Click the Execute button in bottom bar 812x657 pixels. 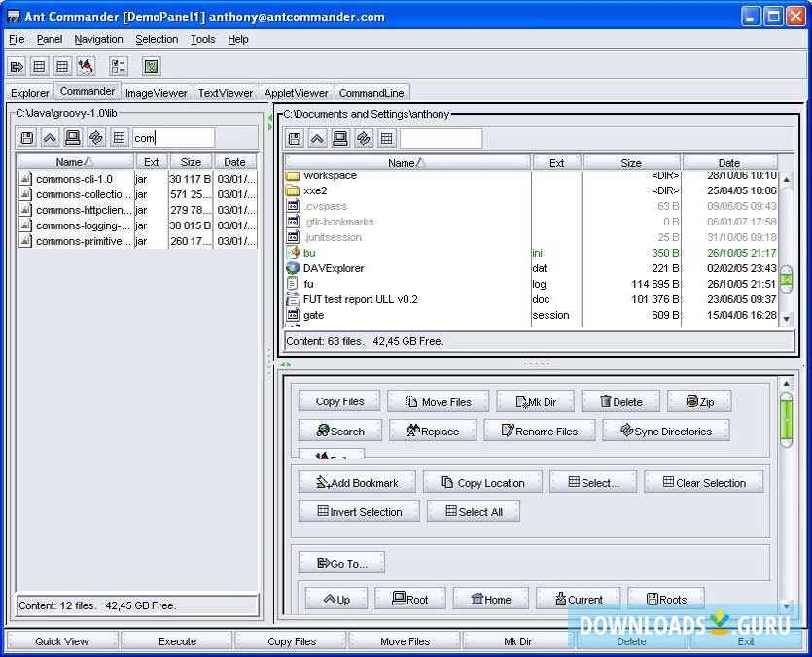(177, 640)
